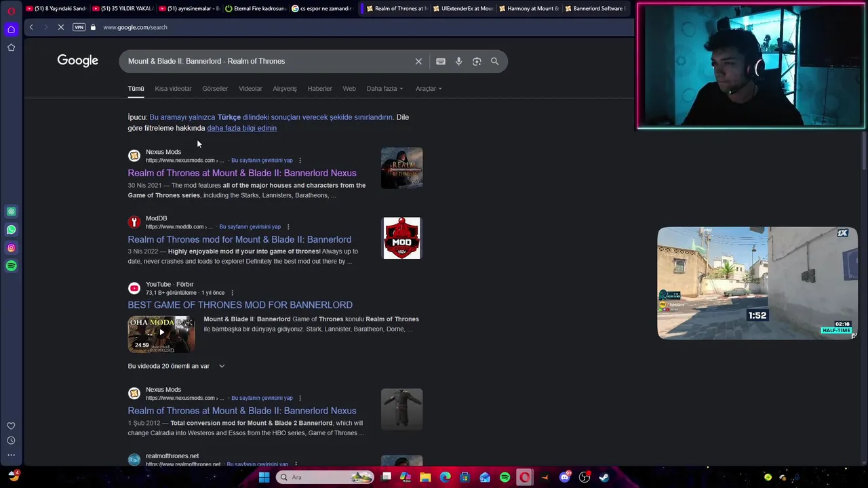The height and width of the screenshot is (488, 868).
Task: Click the taskbar search box 'Ara'
Action: [x=325, y=477]
